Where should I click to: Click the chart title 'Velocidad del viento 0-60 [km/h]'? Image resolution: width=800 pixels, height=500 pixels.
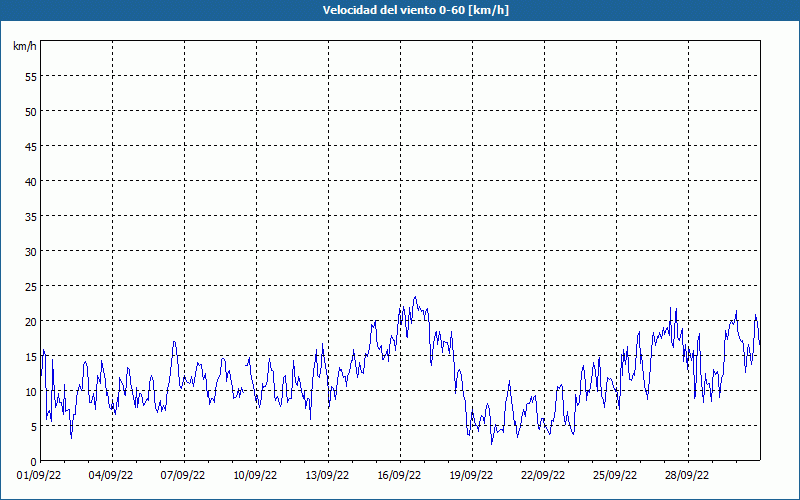click(x=415, y=10)
